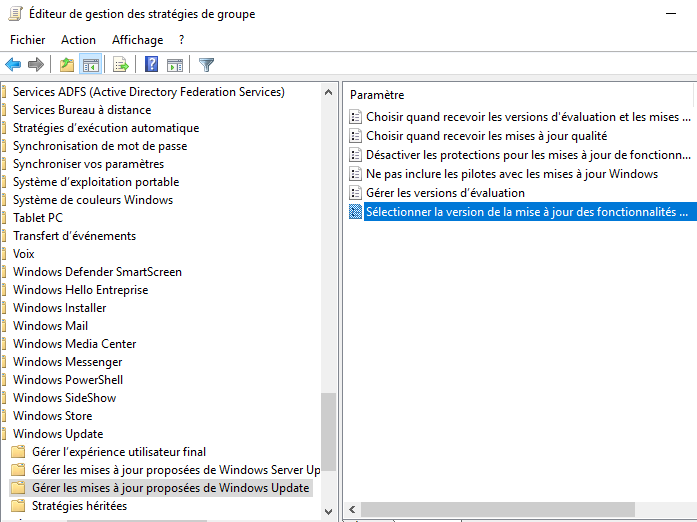The height and width of the screenshot is (522, 697).
Task: Click policy icon beside 'Désactiver les protections'
Action: click(x=355, y=155)
